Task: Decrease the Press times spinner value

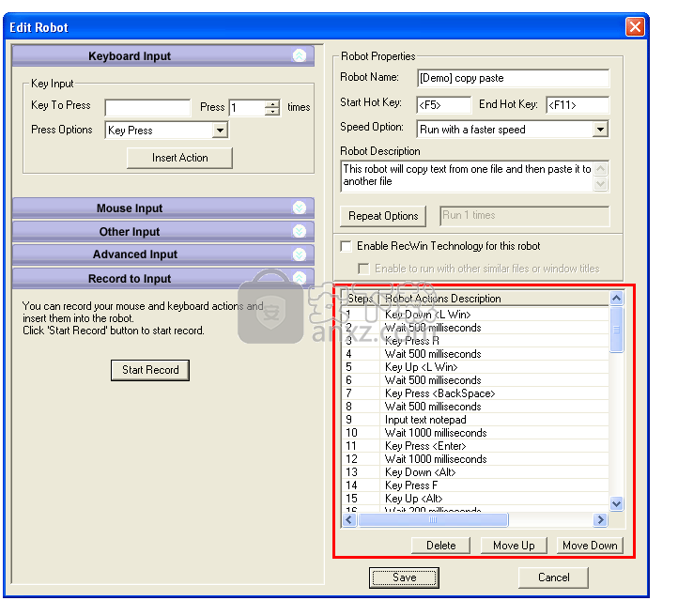Action: point(272,112)
